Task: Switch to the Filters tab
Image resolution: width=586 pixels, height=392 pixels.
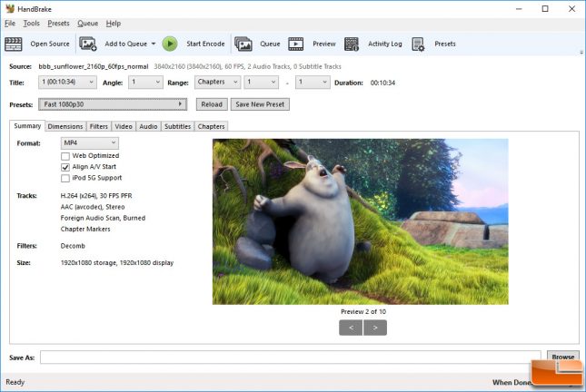Action: [99, 126]
